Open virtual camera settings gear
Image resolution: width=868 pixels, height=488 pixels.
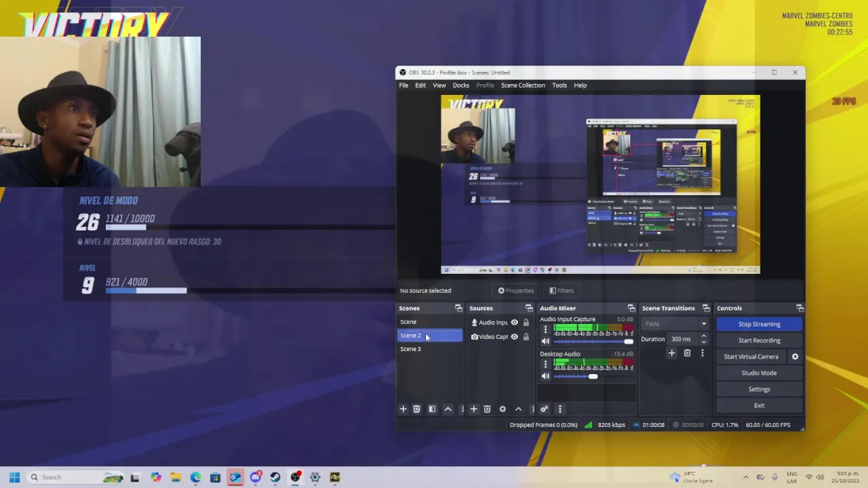(x=795, y=357)
